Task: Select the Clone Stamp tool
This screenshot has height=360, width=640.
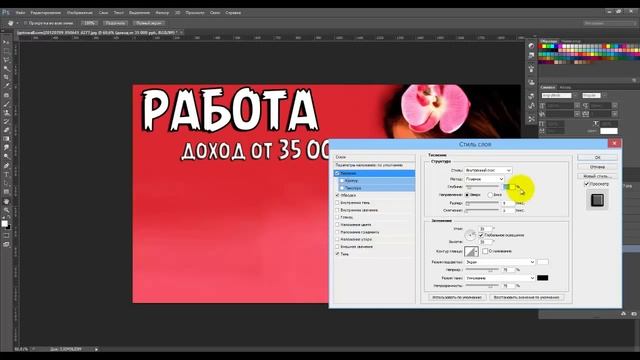Action: pyautogui.click(x=6, y=113)
